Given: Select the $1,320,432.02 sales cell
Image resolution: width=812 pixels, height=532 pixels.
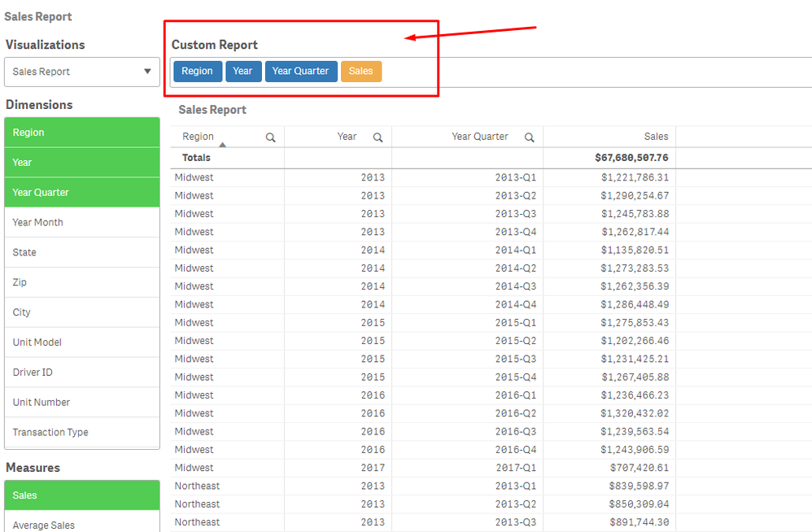Looking at the screenshot, I should [x=635, y=413].
